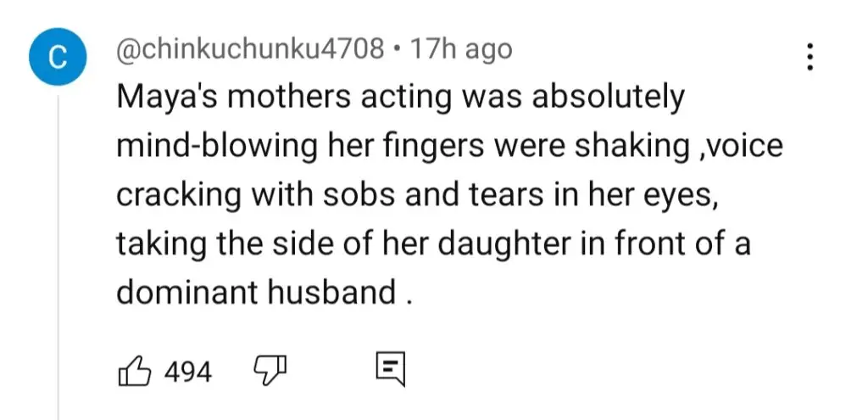This screenshot has height=420, width=868.
Task: Click the 17h ago timestamp
Action: (461, 50)
